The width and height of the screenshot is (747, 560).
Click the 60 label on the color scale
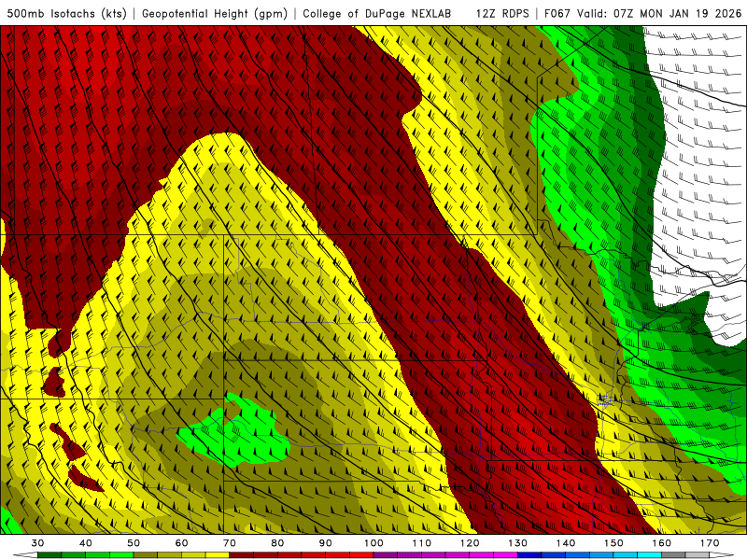point(181,543)
